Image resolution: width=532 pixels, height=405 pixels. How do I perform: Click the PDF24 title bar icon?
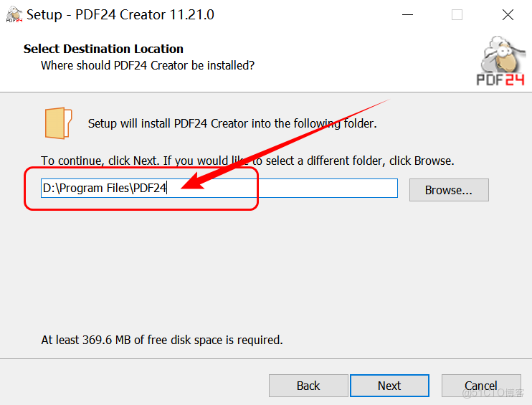click(14, 14)
